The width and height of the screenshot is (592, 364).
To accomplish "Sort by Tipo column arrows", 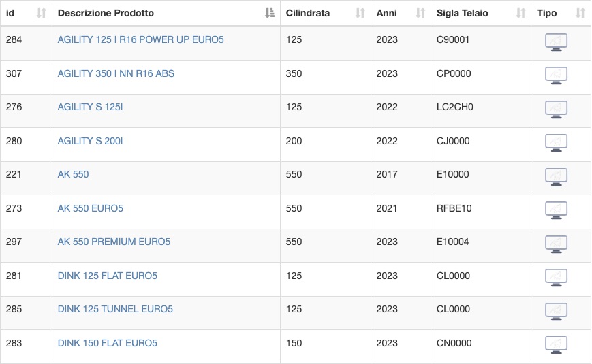I will click(x=580, y=13).
